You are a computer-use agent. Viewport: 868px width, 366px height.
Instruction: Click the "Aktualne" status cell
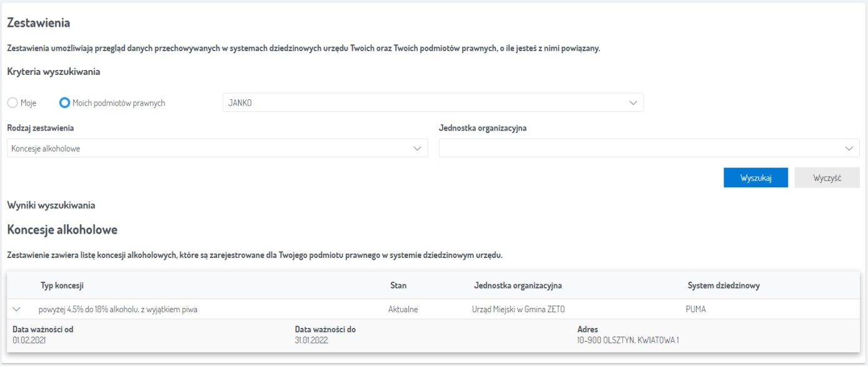coord(403,309)
